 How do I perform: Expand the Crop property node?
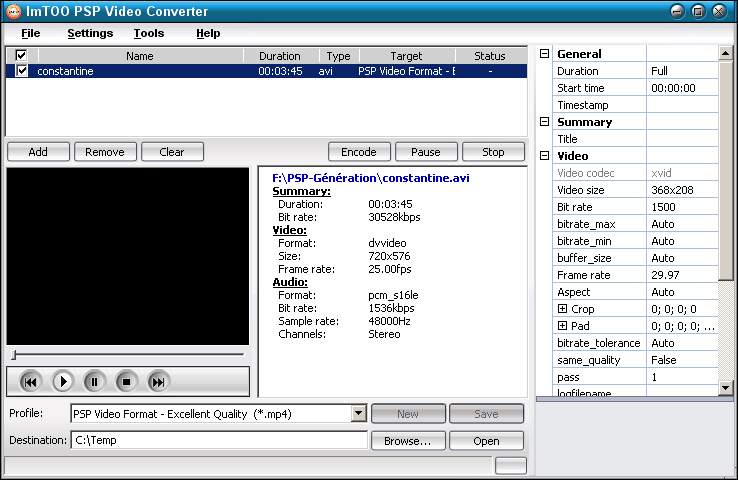click(x=562, y=309)
